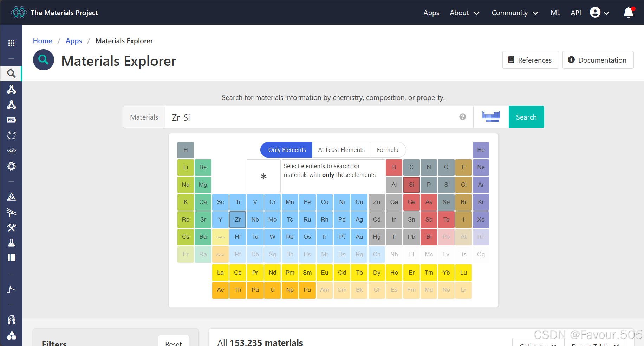Open the flask icon in sidebar
This screenshot has width=644, height=346.
[x=11, y=243]
